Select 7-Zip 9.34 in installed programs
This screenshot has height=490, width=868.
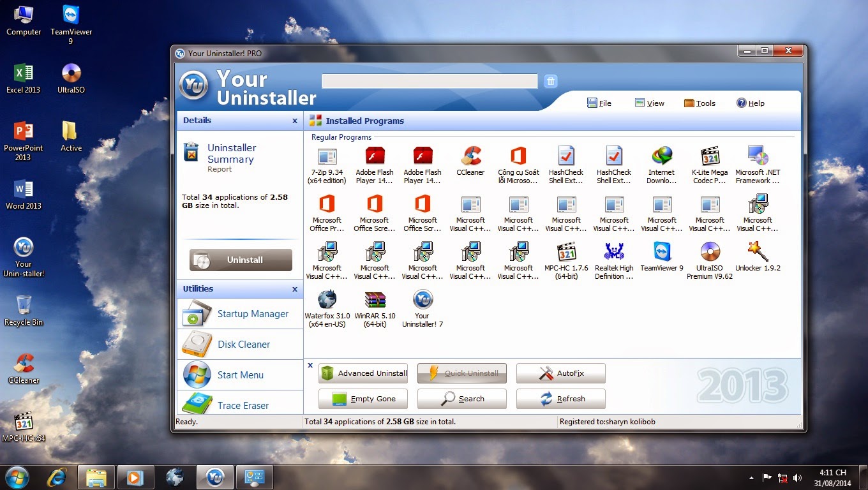click(x=327, y=157)
